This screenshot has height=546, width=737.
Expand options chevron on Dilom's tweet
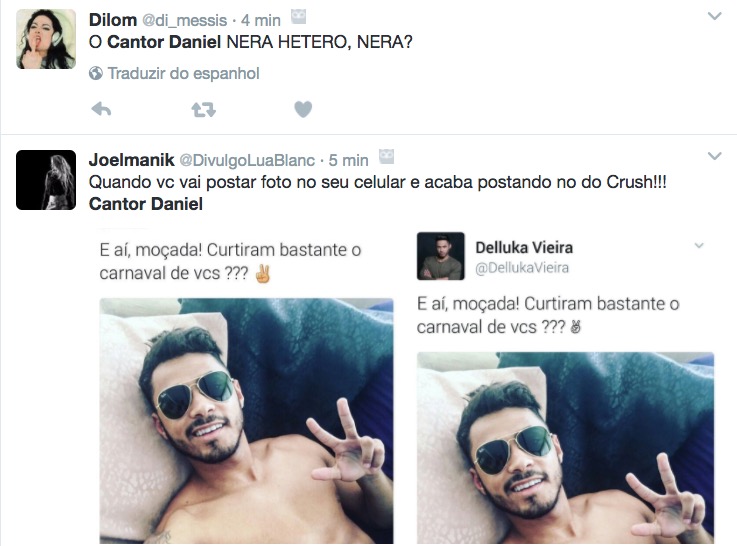click(x=714, y=16)
